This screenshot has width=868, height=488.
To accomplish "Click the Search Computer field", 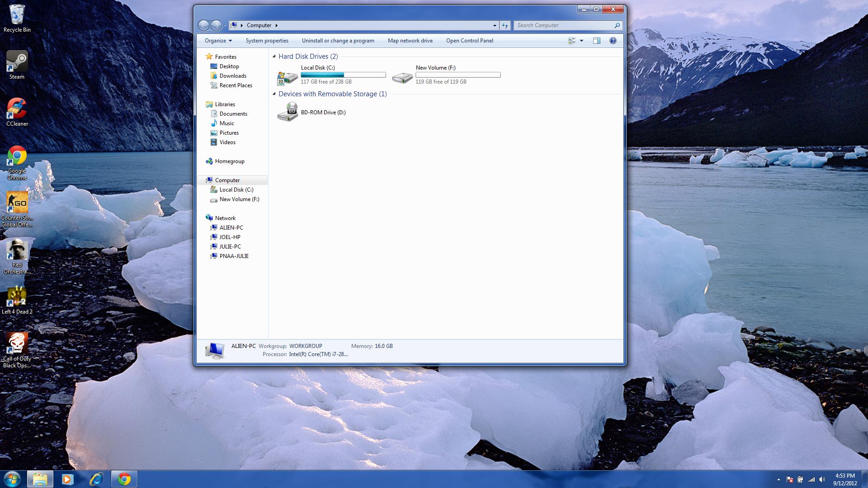I will (563, 25).
